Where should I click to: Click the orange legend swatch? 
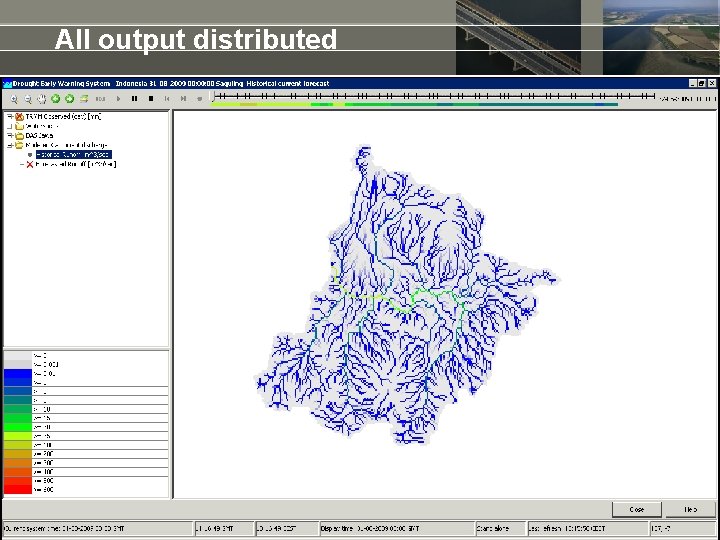pyautogui.click(x=18, y=463)
